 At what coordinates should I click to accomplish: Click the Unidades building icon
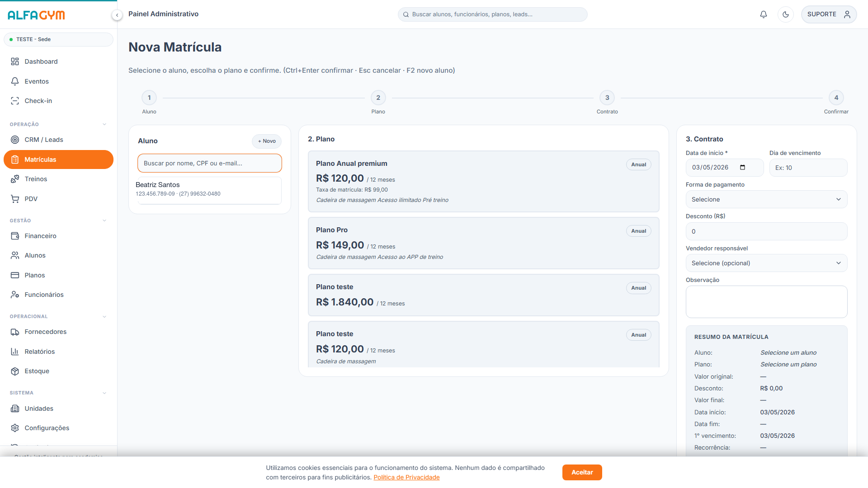point(15,408)
